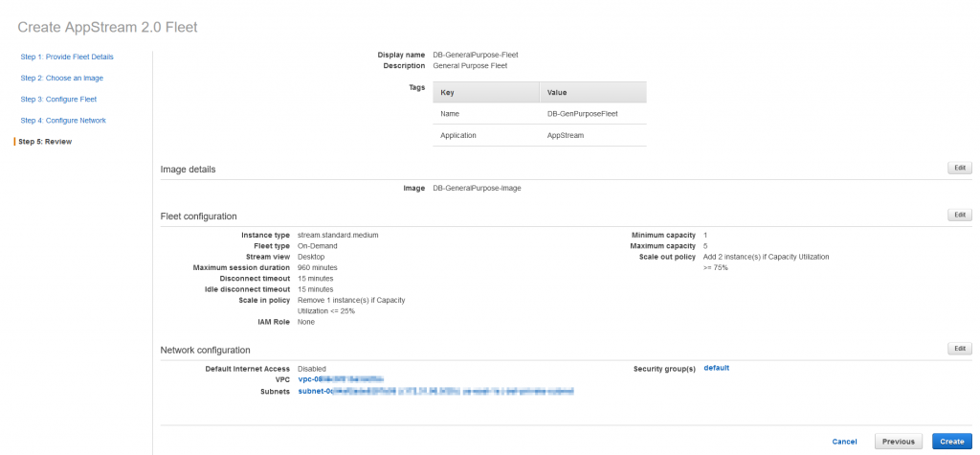This screenshot has width=980, height=455.
Task: Click the General Purpose Fleet description
Action: [470, 65]
